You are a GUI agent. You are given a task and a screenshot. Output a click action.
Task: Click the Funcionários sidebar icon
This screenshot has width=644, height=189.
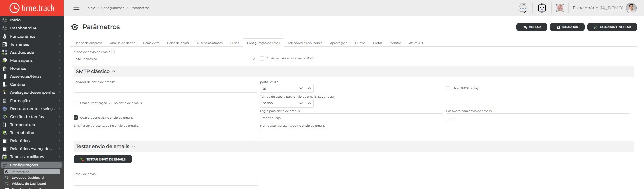(x=5, y=36)
